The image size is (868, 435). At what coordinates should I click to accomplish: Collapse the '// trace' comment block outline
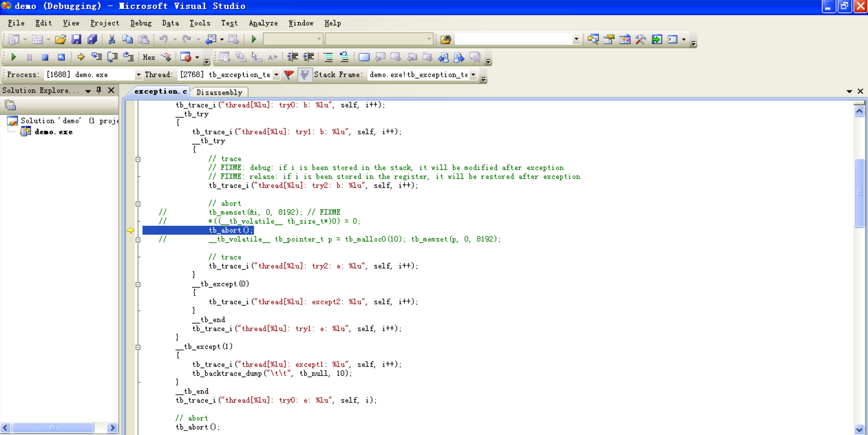[138, 159]
